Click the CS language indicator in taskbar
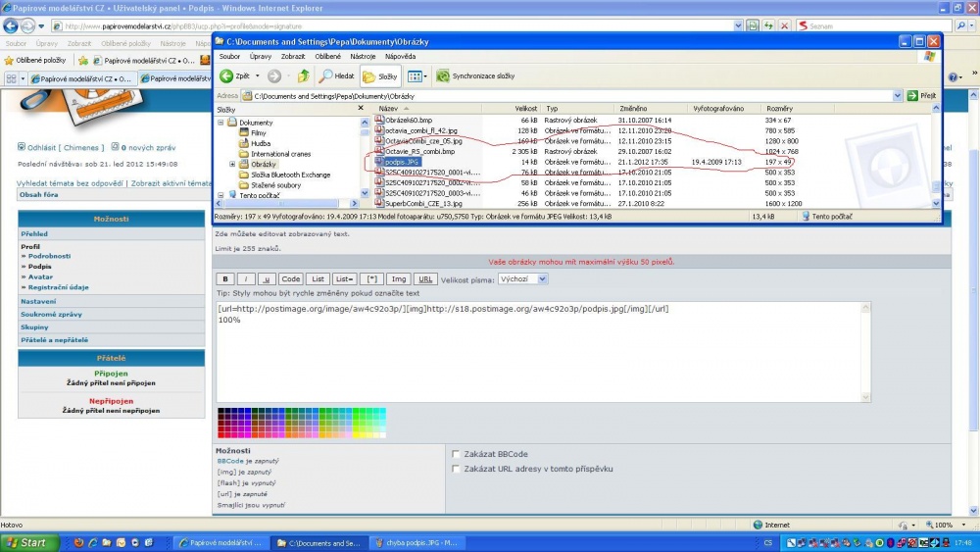This screenshot has width=980, height=552. [768, 542]
